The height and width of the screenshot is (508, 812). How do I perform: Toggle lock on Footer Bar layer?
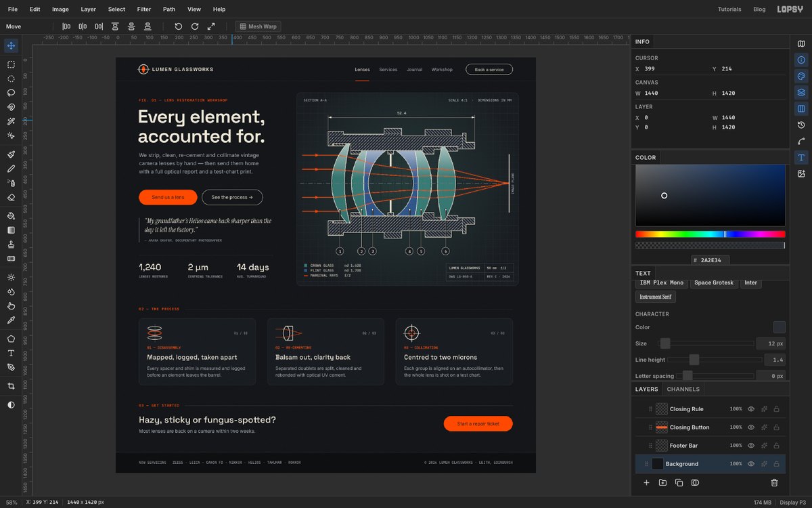click(x=776, y=446)
